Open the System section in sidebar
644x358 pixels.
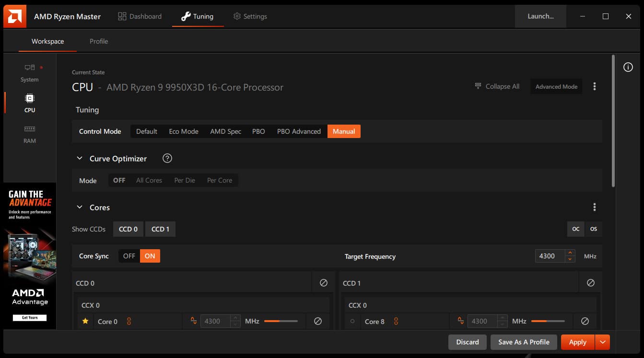(30, 73)
